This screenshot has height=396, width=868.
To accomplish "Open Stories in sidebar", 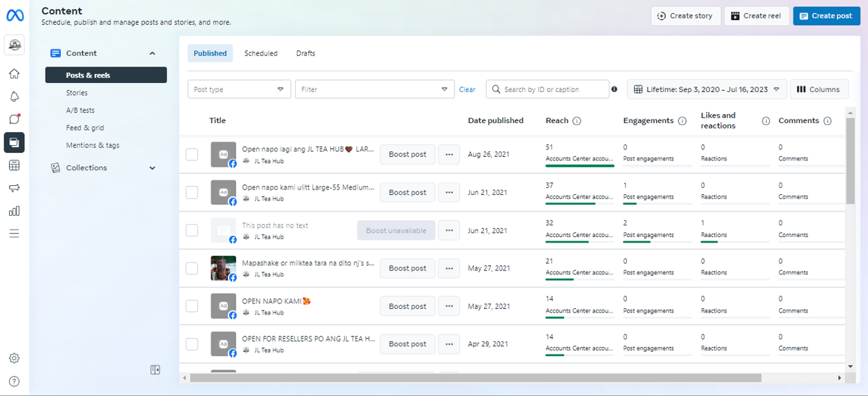I will pos(77,93).
